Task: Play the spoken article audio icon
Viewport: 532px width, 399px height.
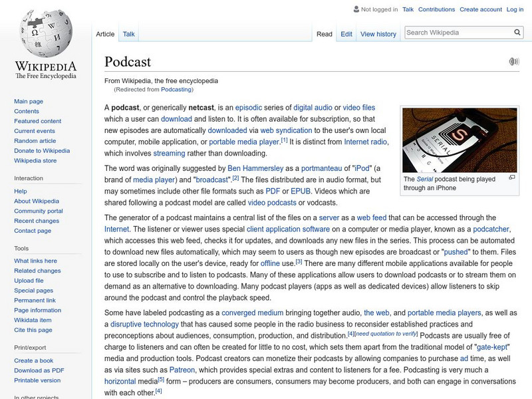Action: pyautogui.click(x=513, y=61)
